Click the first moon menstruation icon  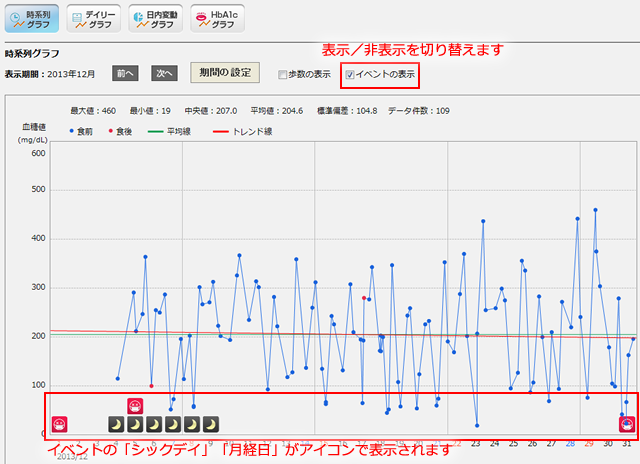pyautogui.click(x=116, y=424)
